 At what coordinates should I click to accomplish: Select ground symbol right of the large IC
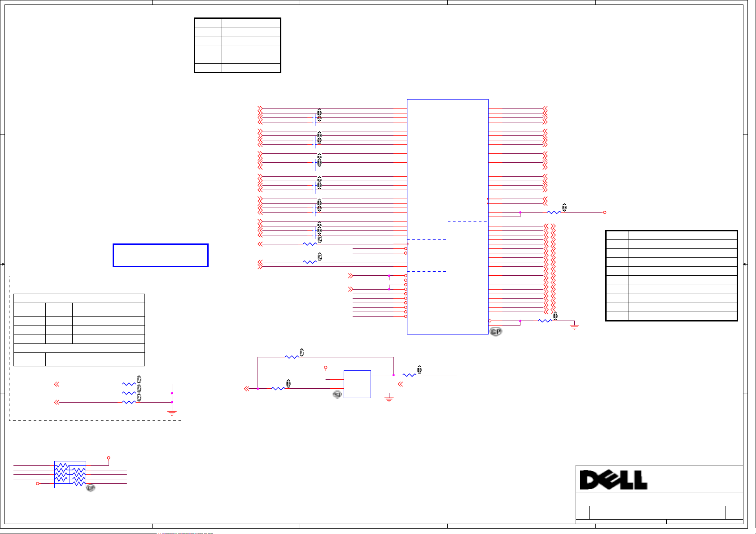pos(574,327)
